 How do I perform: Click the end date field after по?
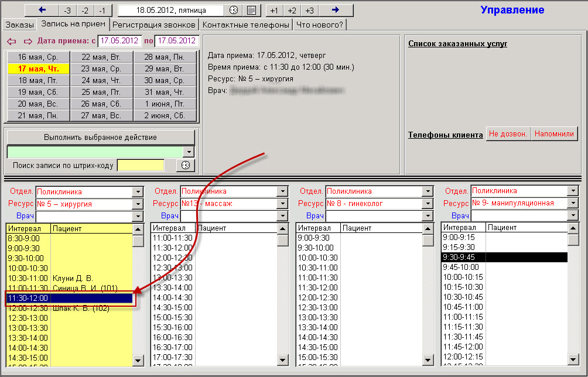(x=177, y=41)
